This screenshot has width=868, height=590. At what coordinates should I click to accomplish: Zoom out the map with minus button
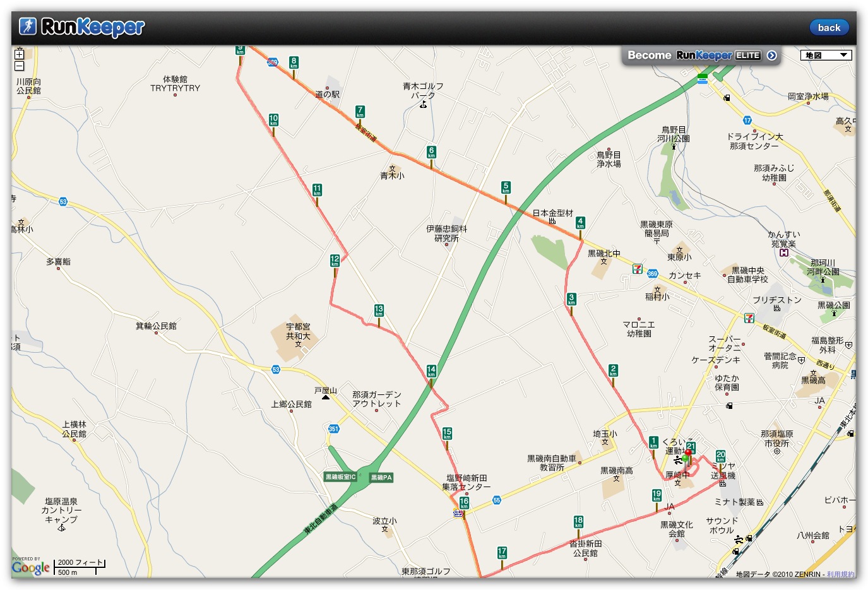(x=19, y=66)
